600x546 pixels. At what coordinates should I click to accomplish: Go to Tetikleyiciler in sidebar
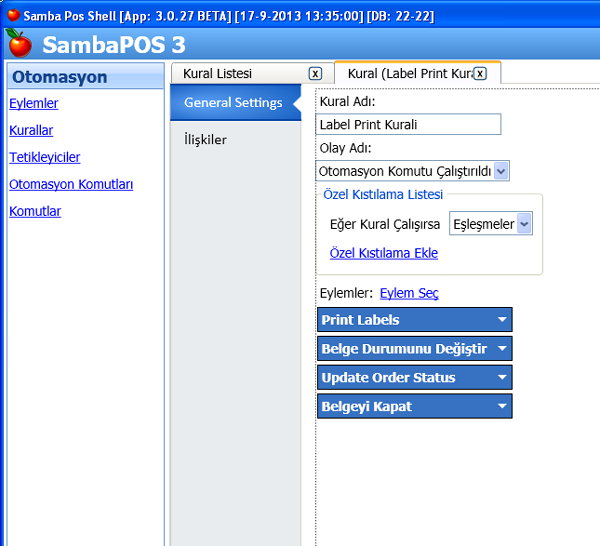pos(45,157)
